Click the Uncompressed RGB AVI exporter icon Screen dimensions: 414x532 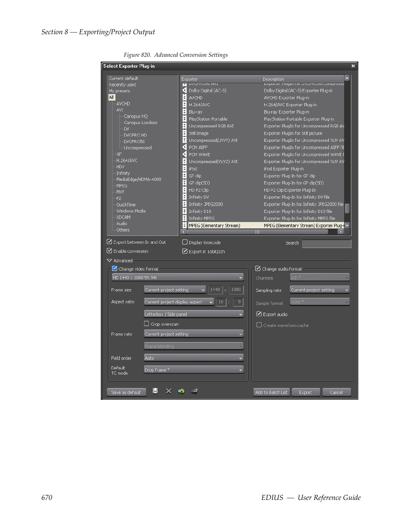point(184,126)
